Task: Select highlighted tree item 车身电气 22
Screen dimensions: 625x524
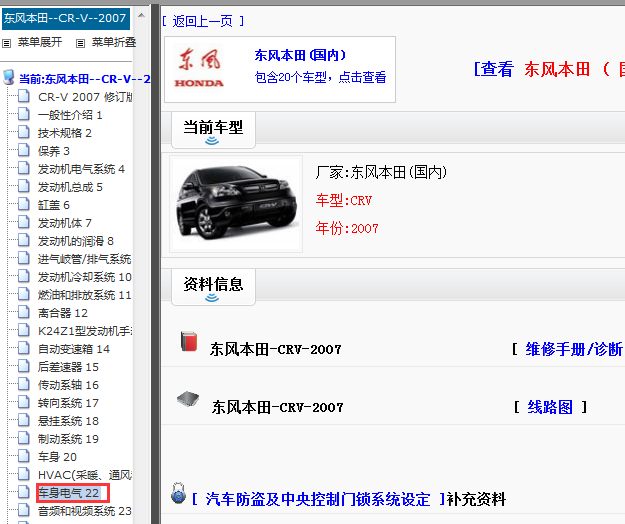Action: pos(69,493)
